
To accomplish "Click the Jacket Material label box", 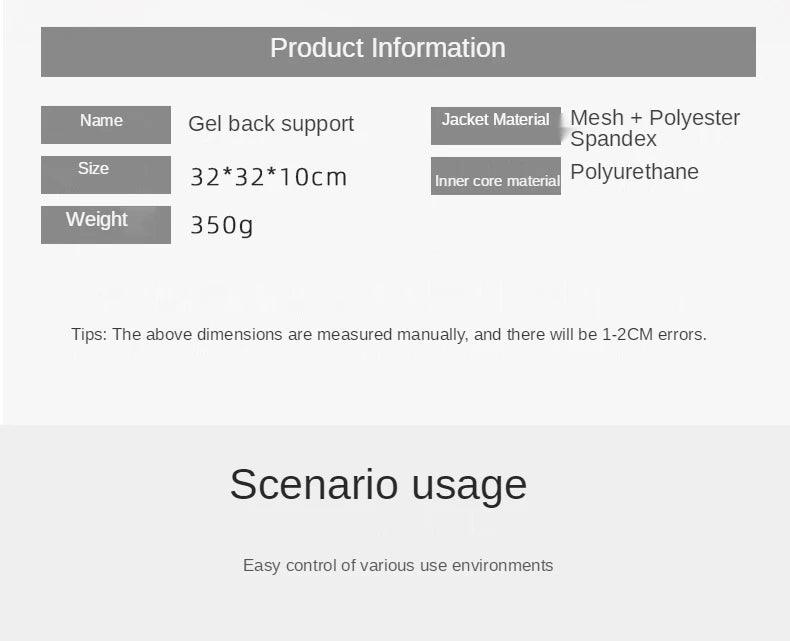I will click(x=495, y=125).
